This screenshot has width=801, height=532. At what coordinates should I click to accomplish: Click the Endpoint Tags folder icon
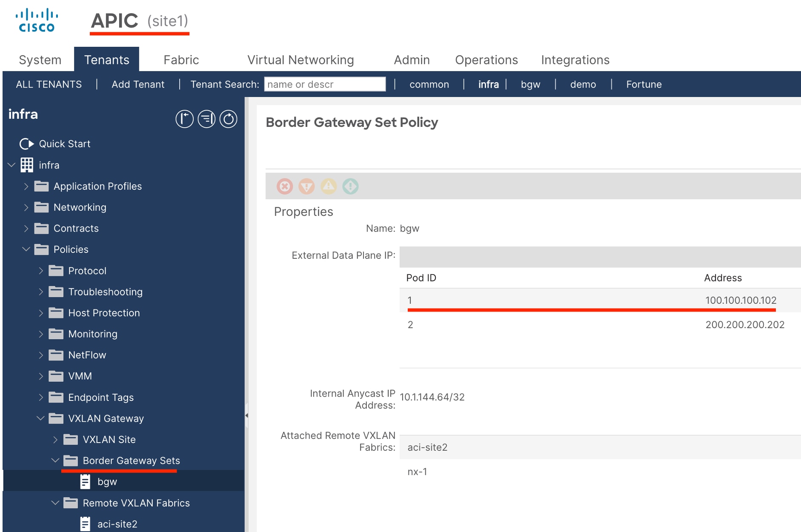click(x=56, y=397)
